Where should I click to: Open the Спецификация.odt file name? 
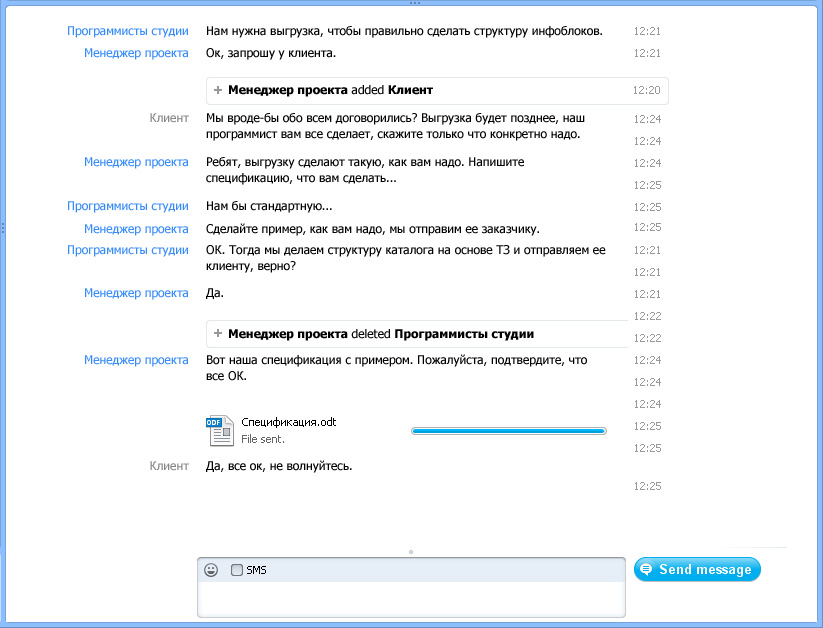(288, 422)
